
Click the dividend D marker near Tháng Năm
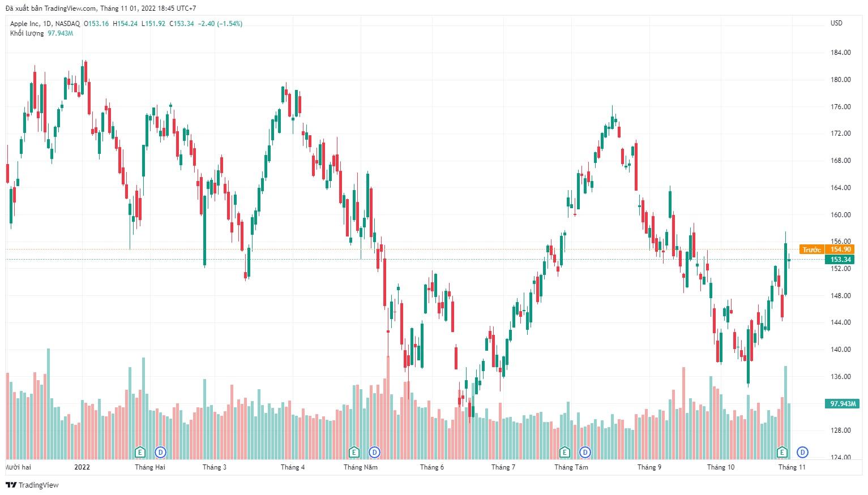374,452
